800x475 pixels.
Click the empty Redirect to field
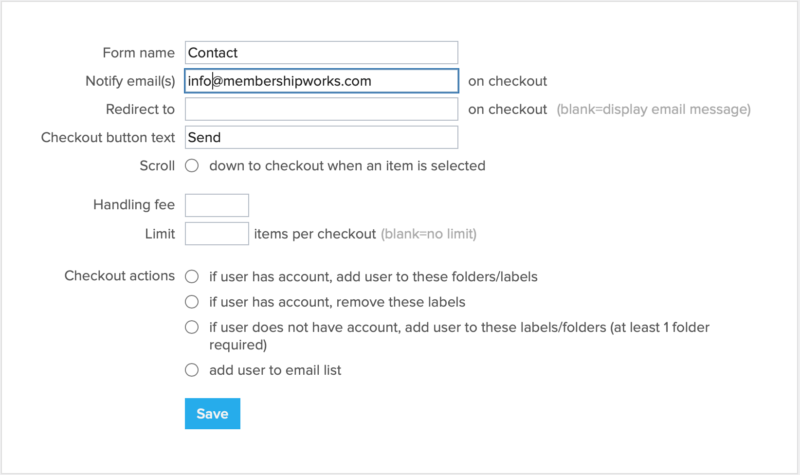(321, 109)
